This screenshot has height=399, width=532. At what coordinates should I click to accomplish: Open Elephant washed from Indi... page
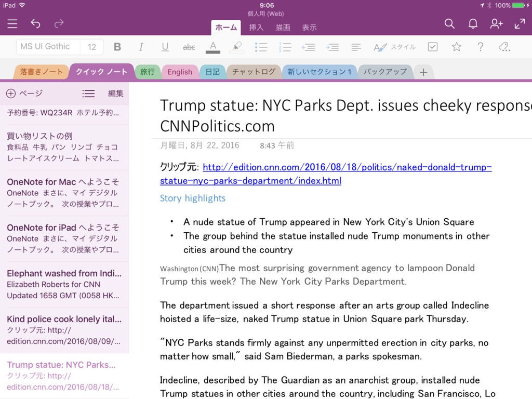tap(64, 285)
